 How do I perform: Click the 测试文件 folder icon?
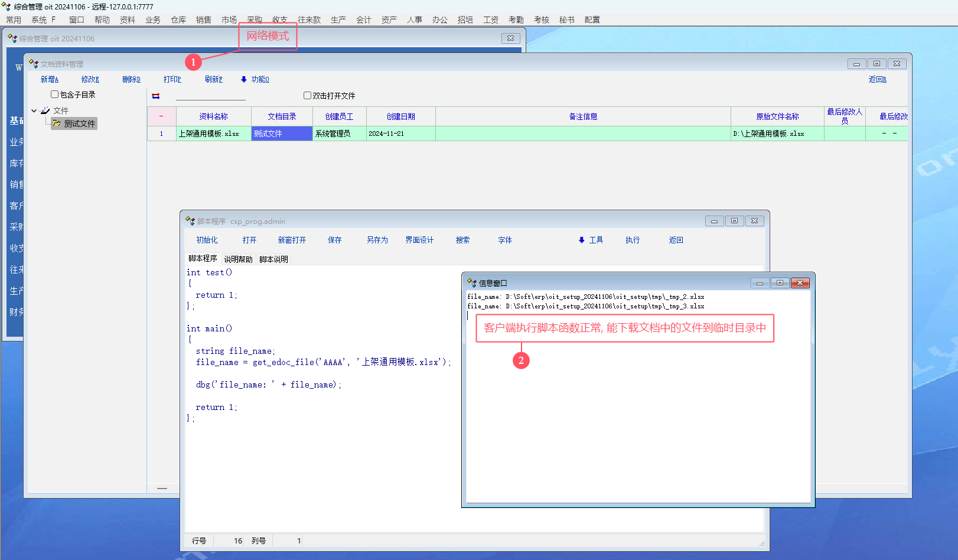pos(56,123)
